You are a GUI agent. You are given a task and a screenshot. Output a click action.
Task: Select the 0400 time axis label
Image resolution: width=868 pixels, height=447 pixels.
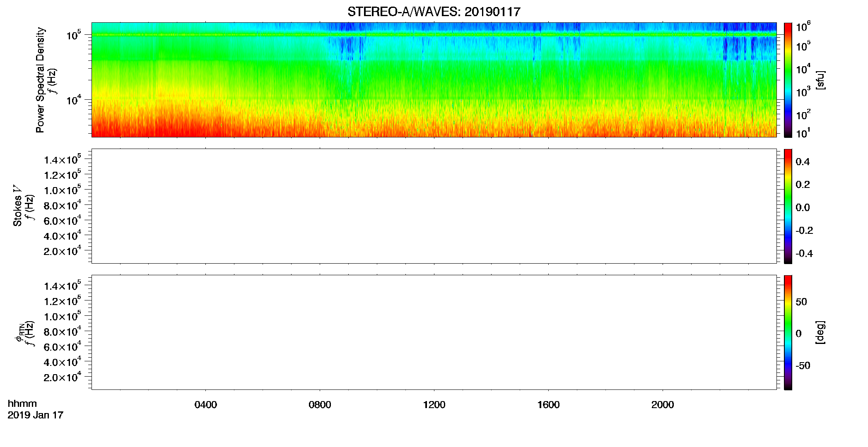point(205,405)
